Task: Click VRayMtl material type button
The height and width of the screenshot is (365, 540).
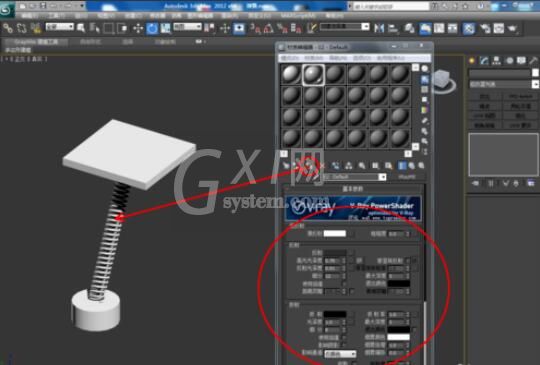Action: tap(407, 177)
